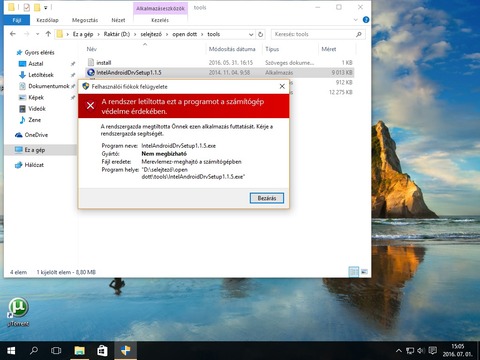The image size is (480, 360).
Task: Open Dokumentumok in the navigation pane
Action: click(x=48, y=86)
